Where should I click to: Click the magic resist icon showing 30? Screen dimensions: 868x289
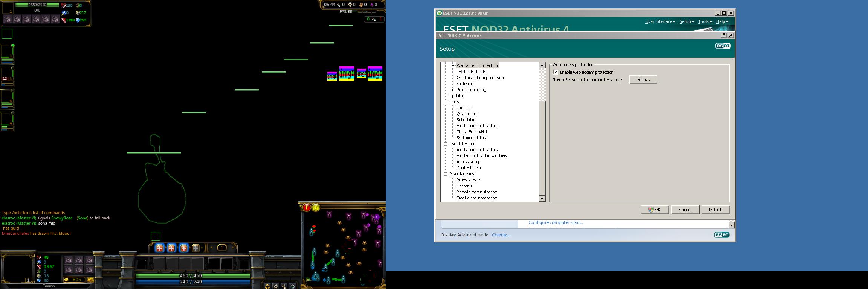tap(39, 280)
